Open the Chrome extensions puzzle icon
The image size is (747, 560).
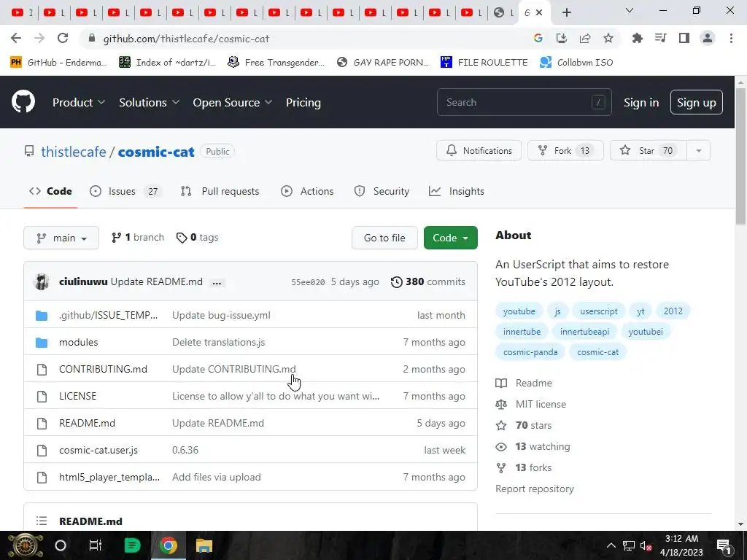tap(637, 39)
